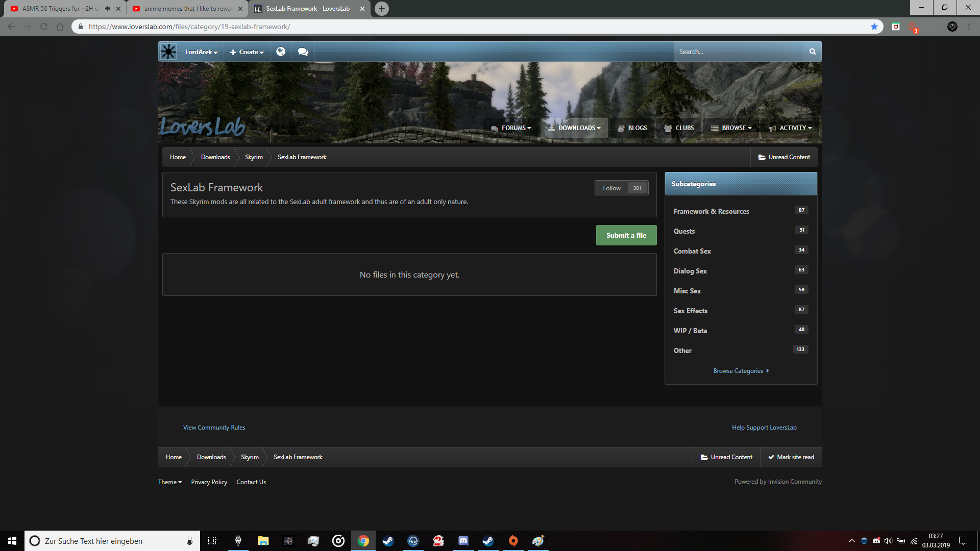Image resolution: width=980 pixels, height=551 pixels.
Task: Expand the Theme dropdown in footer
Action: [x=170, y=482]
